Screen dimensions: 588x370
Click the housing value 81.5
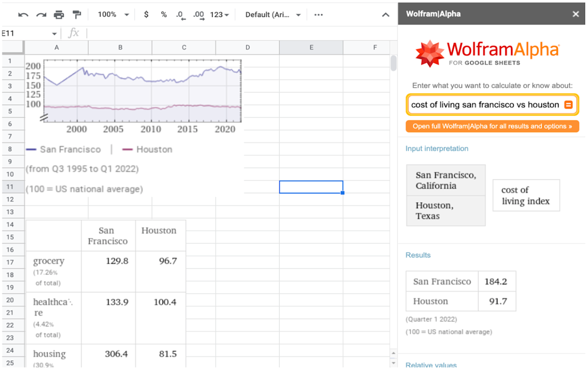(x=168, y=354)
